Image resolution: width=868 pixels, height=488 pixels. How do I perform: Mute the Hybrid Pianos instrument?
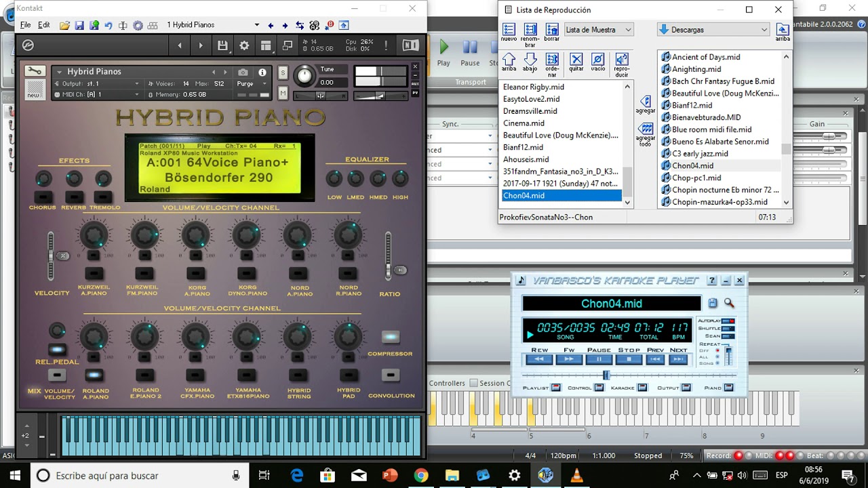283,93
